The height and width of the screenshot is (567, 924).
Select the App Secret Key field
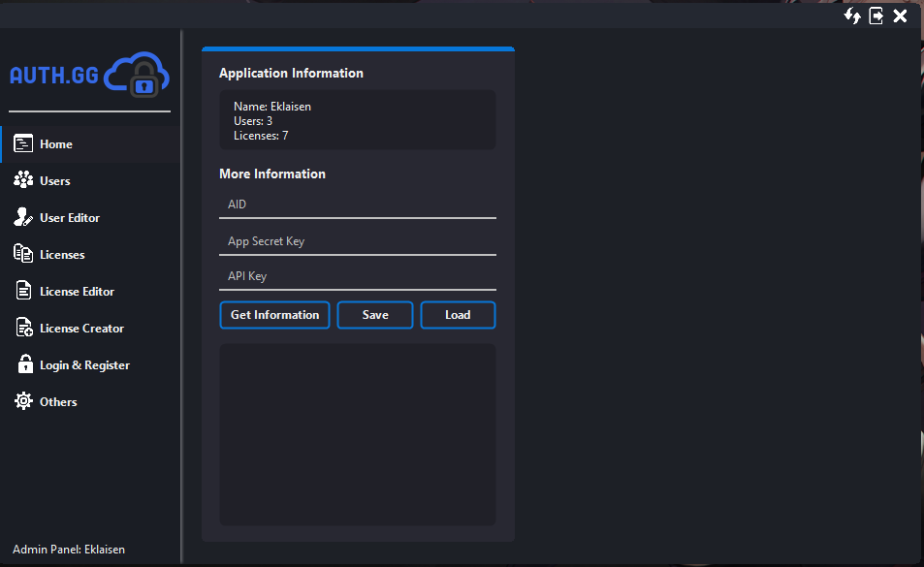pyautogui.click(x=357, y=241)
